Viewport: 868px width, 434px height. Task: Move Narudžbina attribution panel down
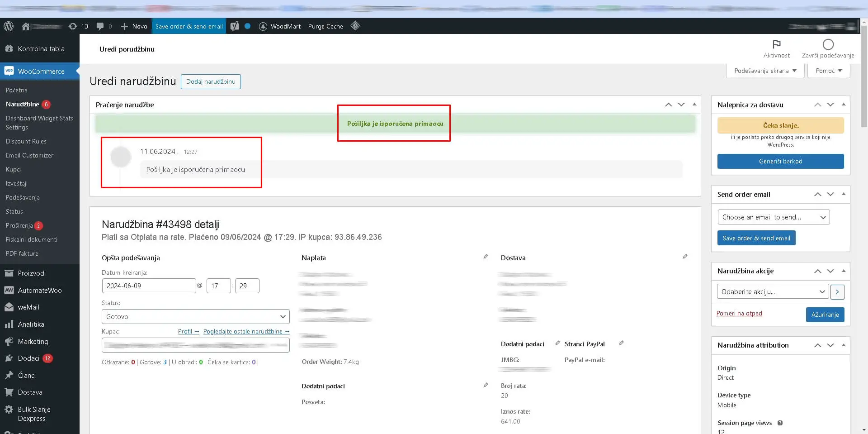(830, 345)
